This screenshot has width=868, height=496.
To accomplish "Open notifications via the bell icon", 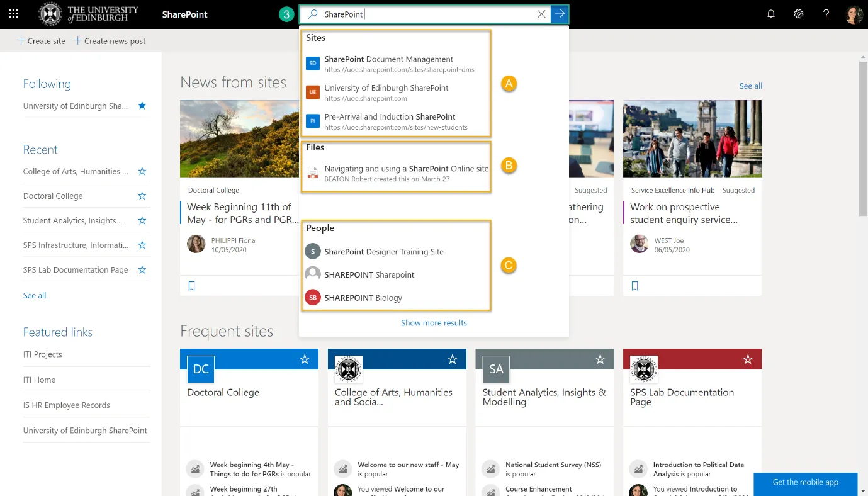I will (770, 14).
